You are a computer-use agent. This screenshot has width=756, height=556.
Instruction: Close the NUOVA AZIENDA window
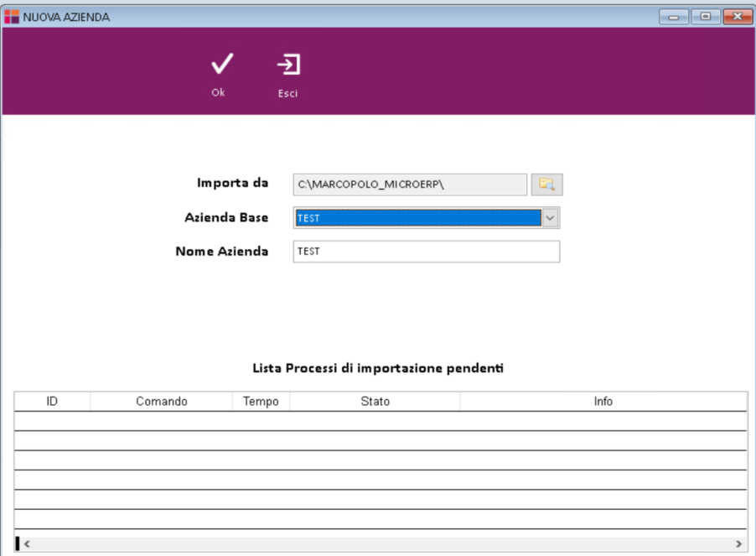[x=737, y=17]
